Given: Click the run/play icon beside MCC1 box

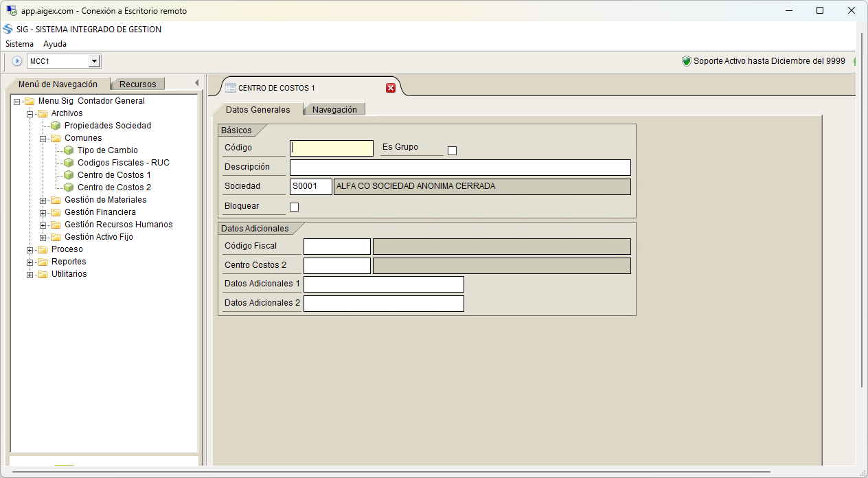Looking at the screenshot, I should (x=17, y=61).
